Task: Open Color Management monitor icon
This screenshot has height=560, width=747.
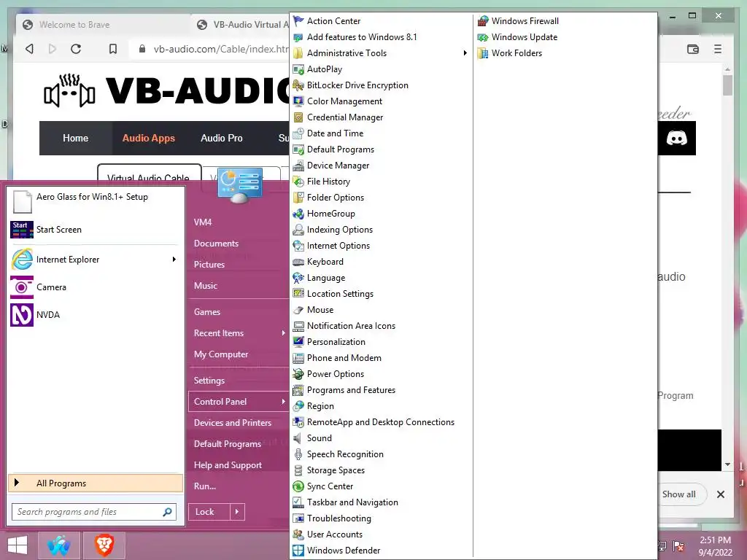Action: 298,101
